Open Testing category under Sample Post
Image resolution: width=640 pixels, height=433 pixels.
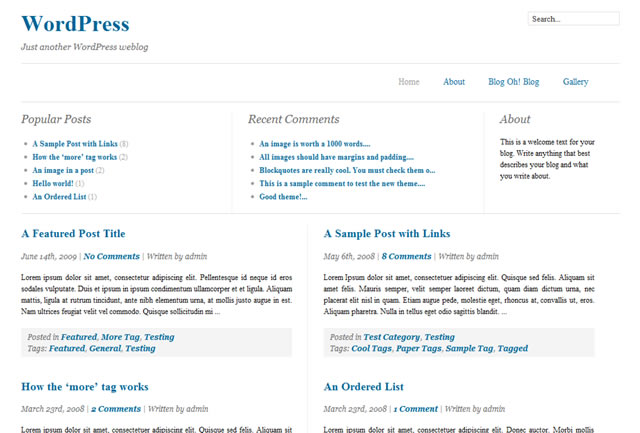pyautogui.click(x=440, y=337)
